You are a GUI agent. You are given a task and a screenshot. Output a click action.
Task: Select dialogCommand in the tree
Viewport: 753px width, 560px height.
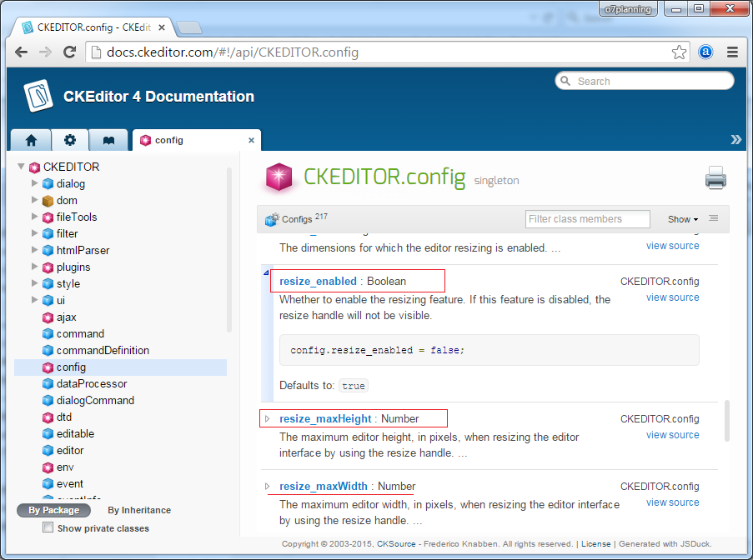[x=95, y=401]
